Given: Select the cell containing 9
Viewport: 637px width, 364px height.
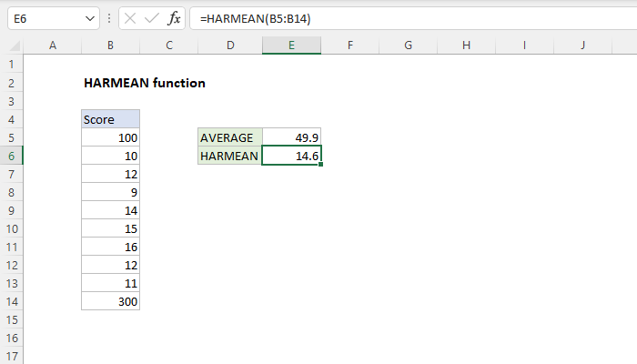Looking at the screenshot, I should tap(110, 193).
